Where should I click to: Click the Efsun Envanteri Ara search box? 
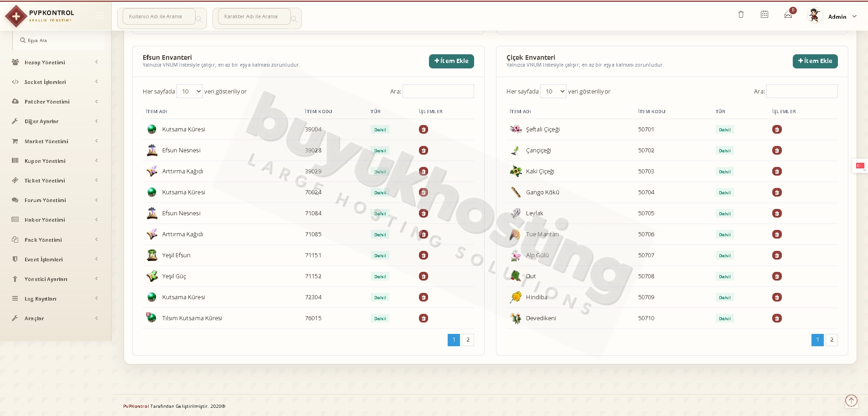click(x=438, y=91)
